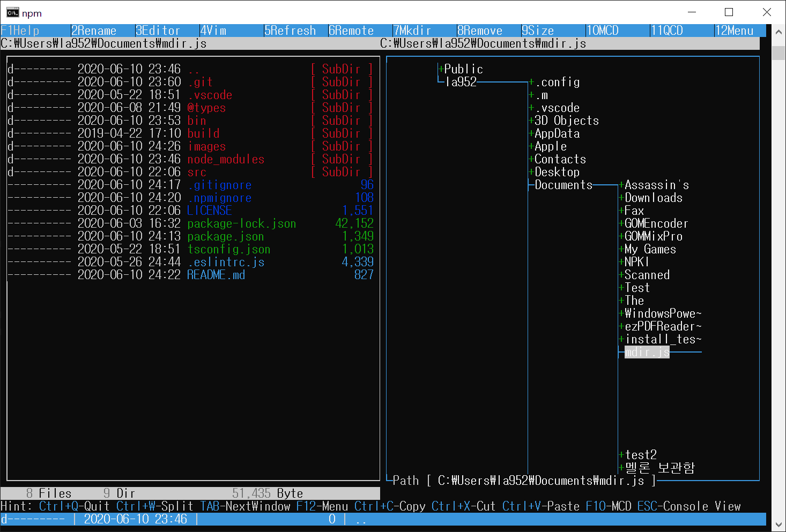Open 12Menu in the function bar
The height and width of the screenshot is (532, 786).
pos(735,31)
